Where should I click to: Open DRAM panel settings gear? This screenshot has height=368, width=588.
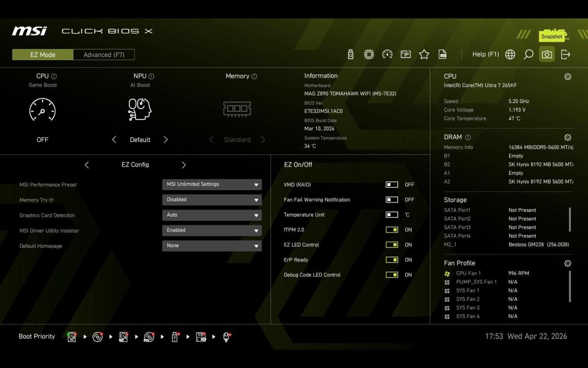pyautogui.click(x=568, y=137)
